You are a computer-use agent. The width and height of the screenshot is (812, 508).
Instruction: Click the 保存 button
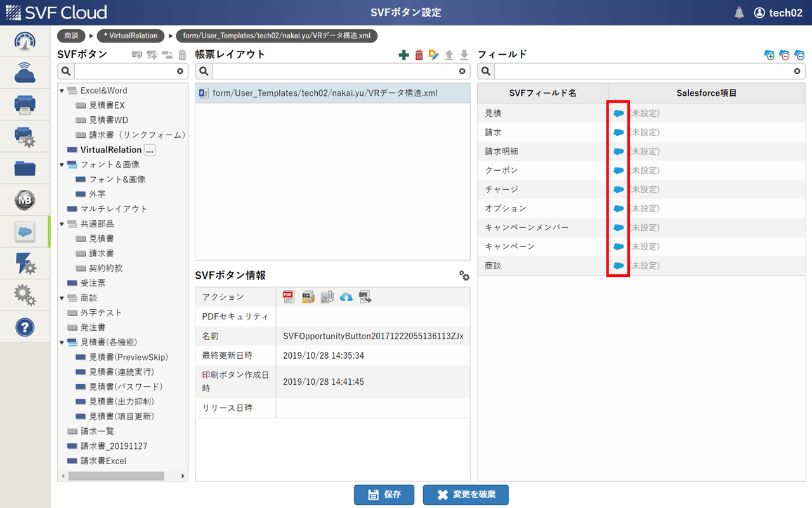(x=384, y=495)
